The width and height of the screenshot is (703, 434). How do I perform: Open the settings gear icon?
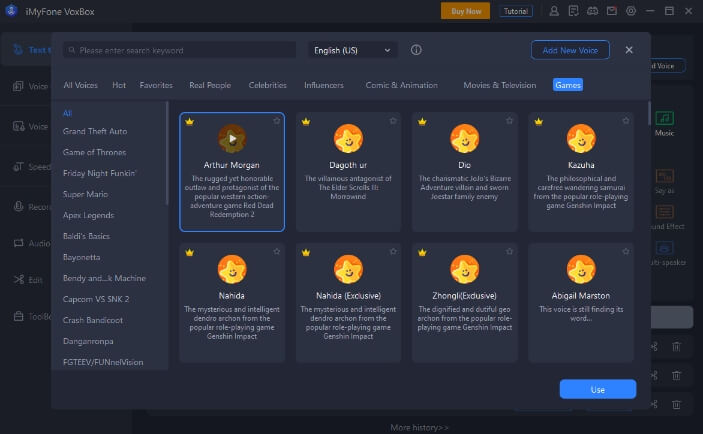[631, 11]
